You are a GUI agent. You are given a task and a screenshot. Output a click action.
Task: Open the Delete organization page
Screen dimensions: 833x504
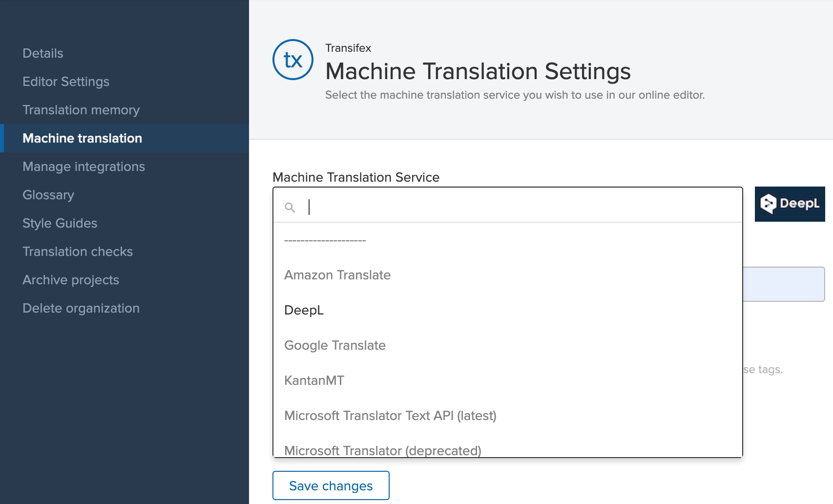pyautogui.click(x=81, y=308)
